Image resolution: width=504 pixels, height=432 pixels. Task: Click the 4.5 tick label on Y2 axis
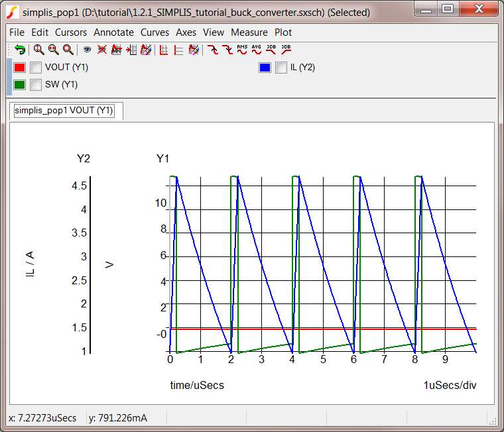pos(79,186)
